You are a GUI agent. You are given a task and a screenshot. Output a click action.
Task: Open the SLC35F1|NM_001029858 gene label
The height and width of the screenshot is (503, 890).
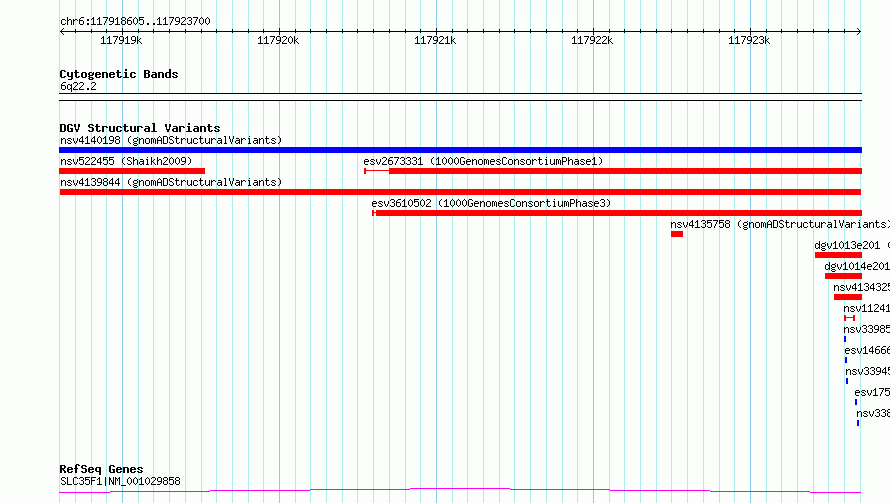[120, 481]
